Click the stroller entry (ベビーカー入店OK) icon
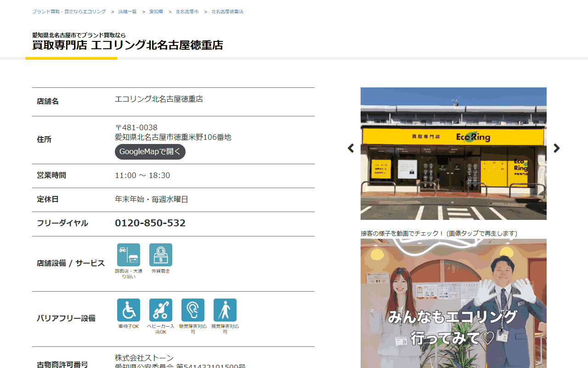Image resolution: width=588 pixels, height=368 pixels. [x=161, y=310]
